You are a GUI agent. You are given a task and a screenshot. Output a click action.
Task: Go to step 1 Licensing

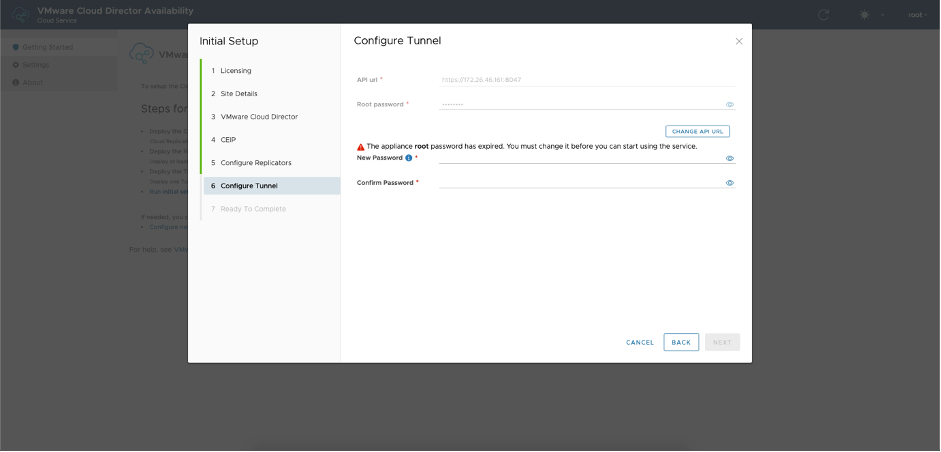point(236,71)
